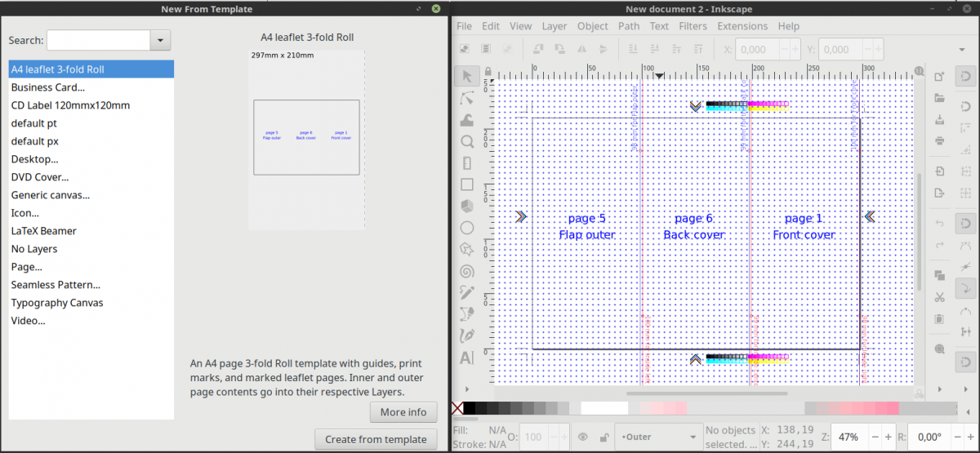The width and height of the screenshot is (980, 453).
Task: Open the Search dropdown arrow in template dialog
Action: pos(160,40)
